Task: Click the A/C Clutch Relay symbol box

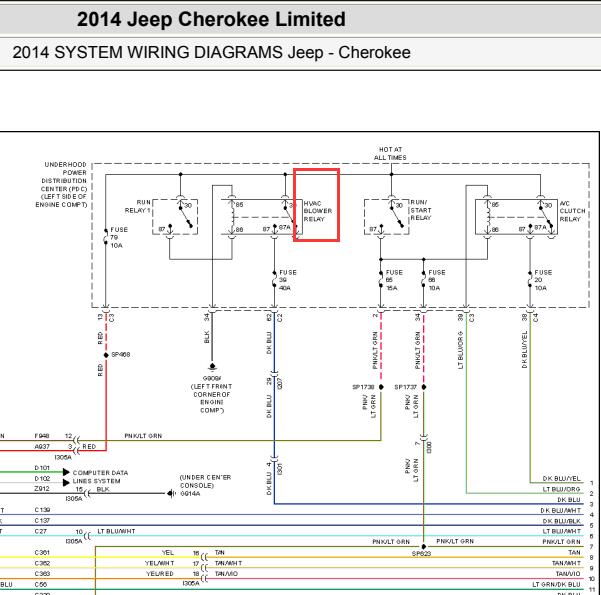Action: click(516, 217)
